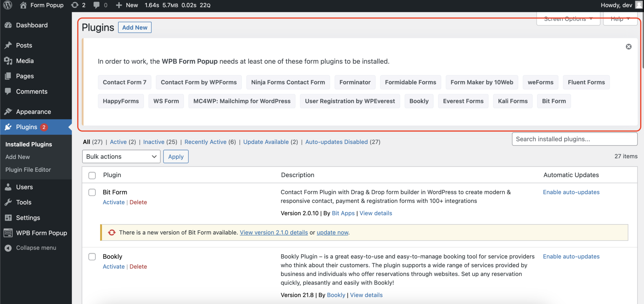Open the Installed Plugins menu item
Screen dimensions: 644x304
28,144
